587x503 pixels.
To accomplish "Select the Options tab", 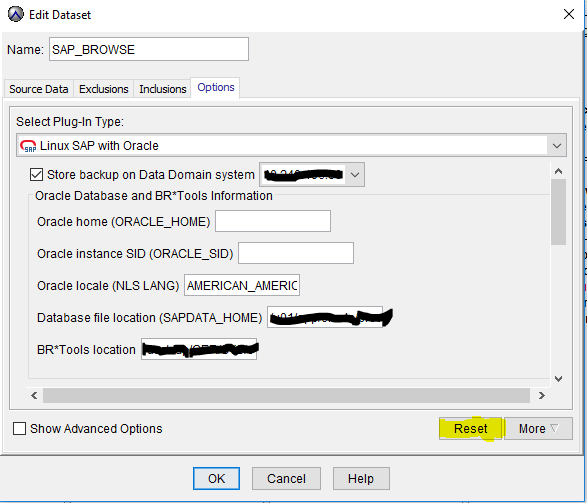I will point(216,88).
